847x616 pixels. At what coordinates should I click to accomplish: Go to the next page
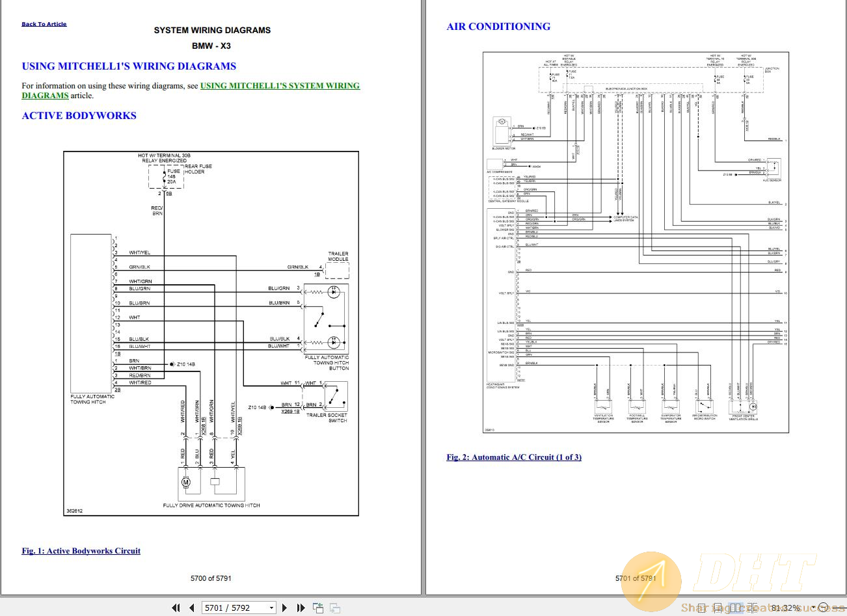point(284,608)
